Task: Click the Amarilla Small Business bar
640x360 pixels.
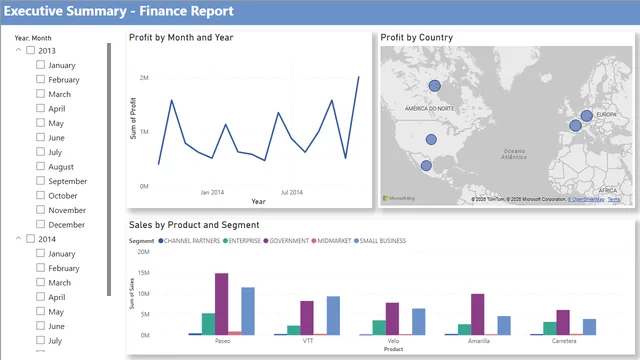Action: click(504, 326)
